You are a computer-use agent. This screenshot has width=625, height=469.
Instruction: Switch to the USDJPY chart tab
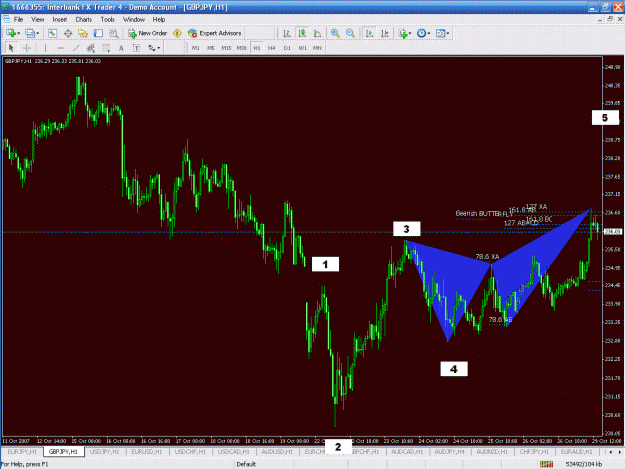[x=105, y=452]
